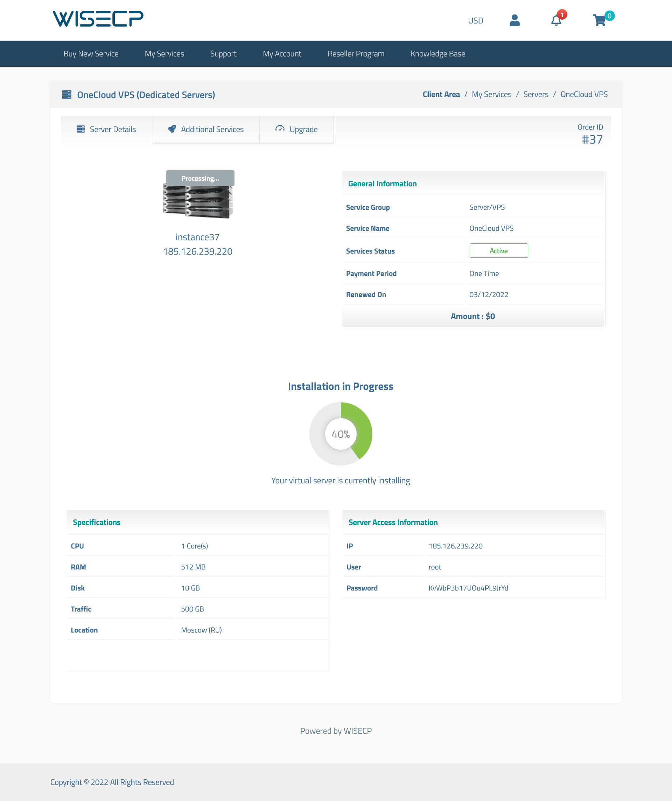
Task: Switch to Upgrade tab
Action: point(296,130)
